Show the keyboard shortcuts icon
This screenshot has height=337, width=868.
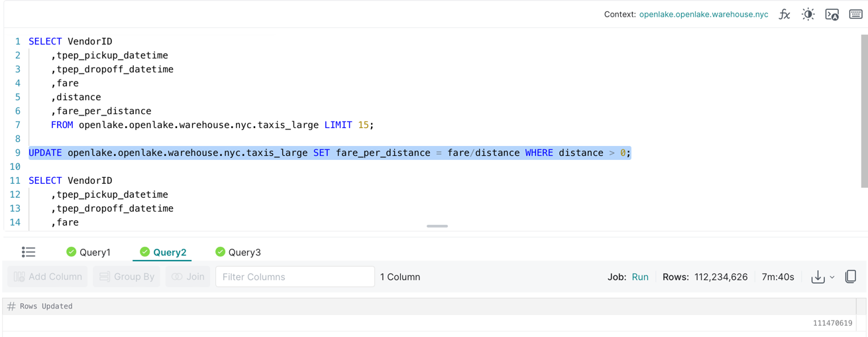tap(855, 14)
